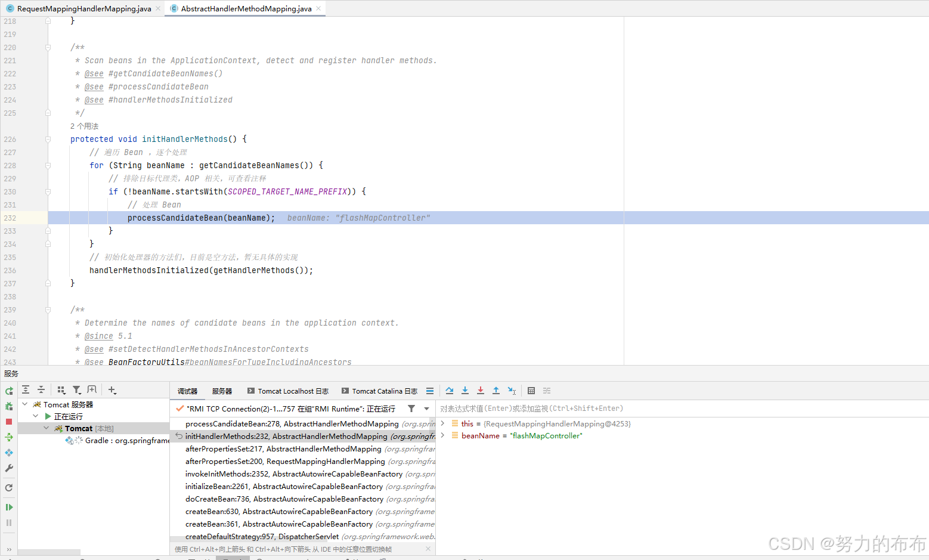Collapse all services in tree
The image size is (929, 560).
point(41,390)
